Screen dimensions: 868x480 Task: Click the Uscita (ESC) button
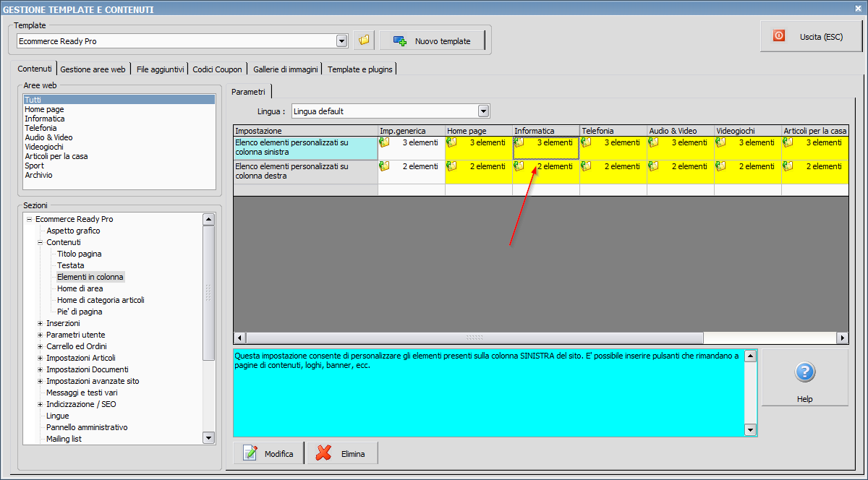[811, 36]
